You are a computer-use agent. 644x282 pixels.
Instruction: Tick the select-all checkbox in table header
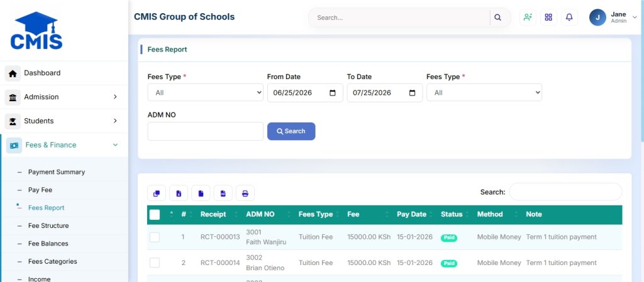coord(155,214)
